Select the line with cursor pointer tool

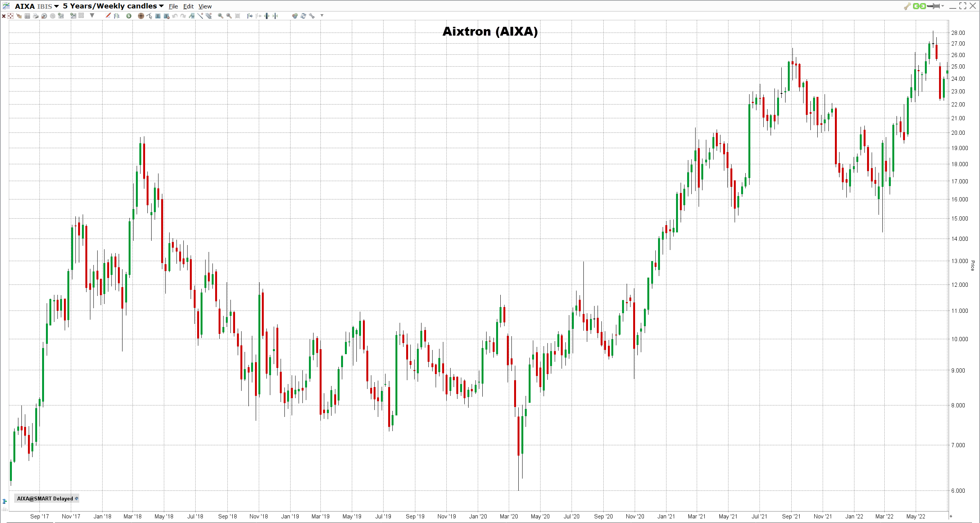(149, 16)
